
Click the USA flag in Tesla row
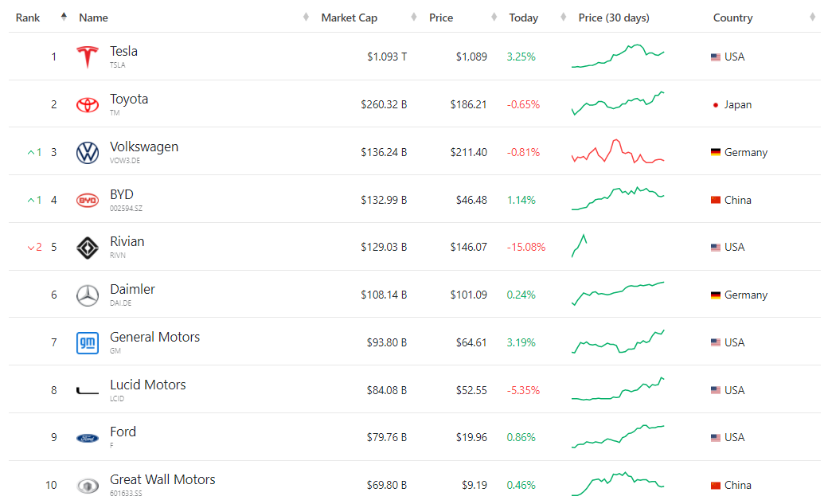[715, 57]
